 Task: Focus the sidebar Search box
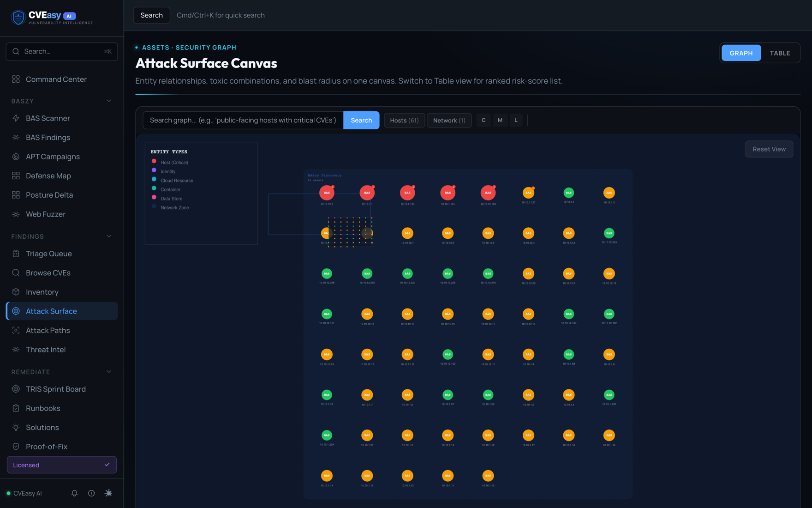[x=62, y=51]
